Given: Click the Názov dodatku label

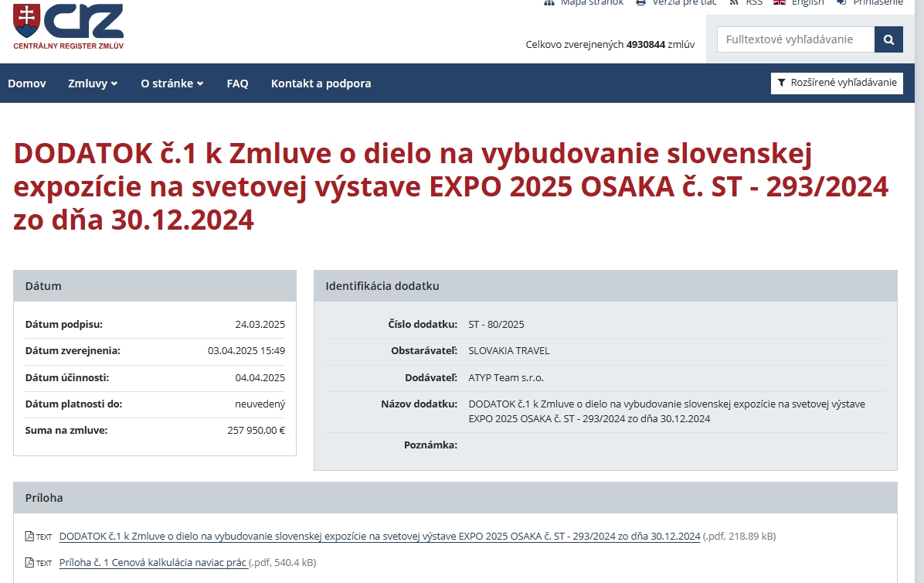Looking at the screenshot, I should click(419, 404).
